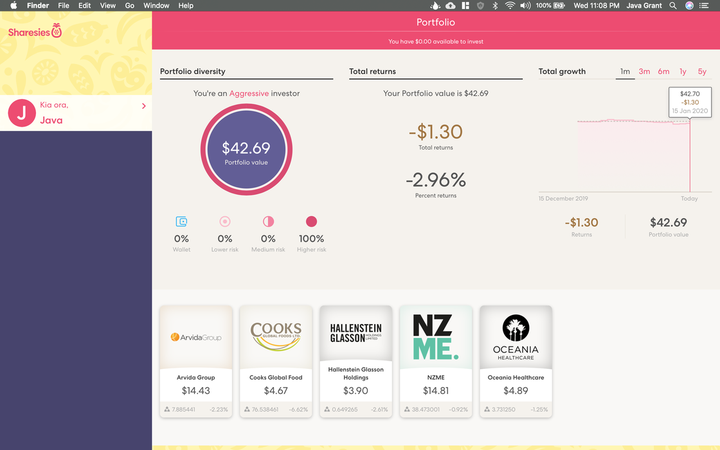Show 5y total growth

tap(702, 72)
